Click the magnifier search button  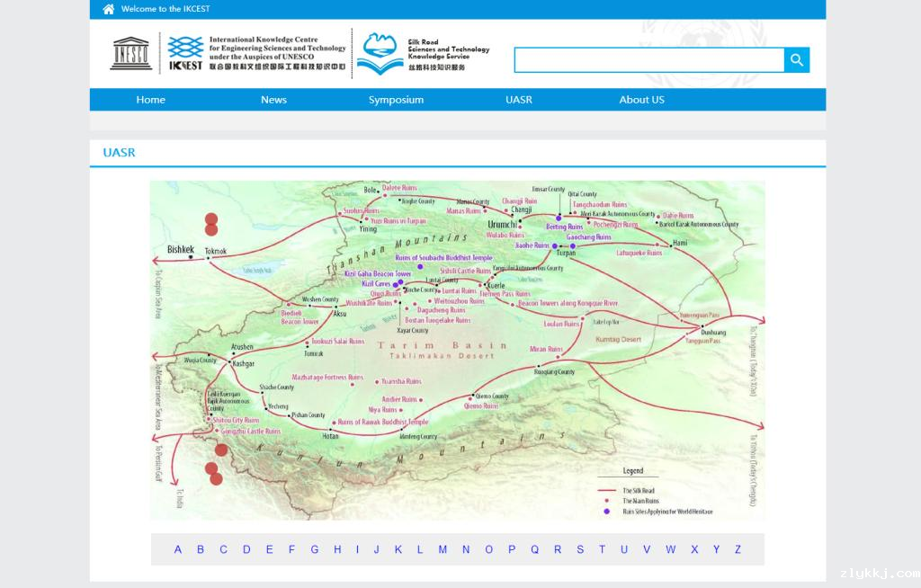(797, 60)
